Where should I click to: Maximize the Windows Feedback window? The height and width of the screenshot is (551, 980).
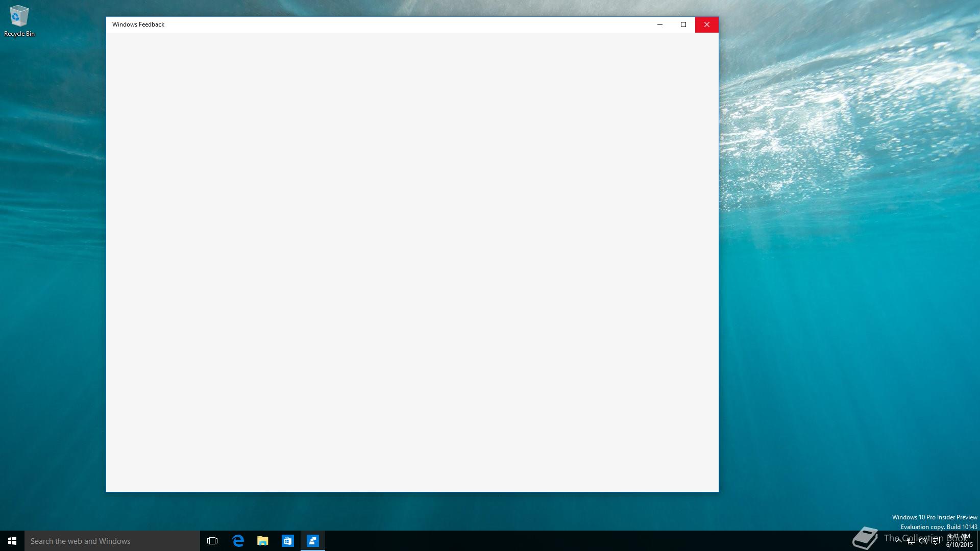point(683,24)
